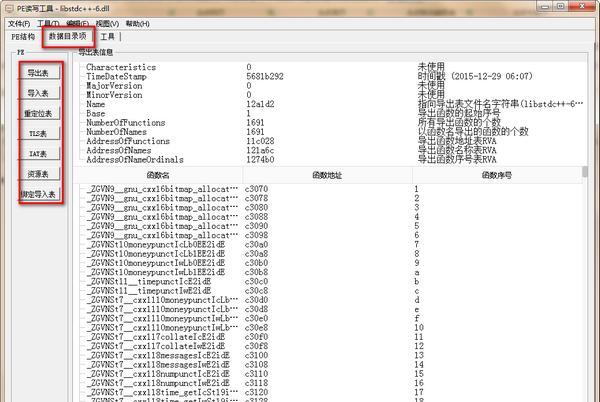Screen dimensions: 600x402
Task: Select the NumberOfNames row
Action: click(329, 132)
